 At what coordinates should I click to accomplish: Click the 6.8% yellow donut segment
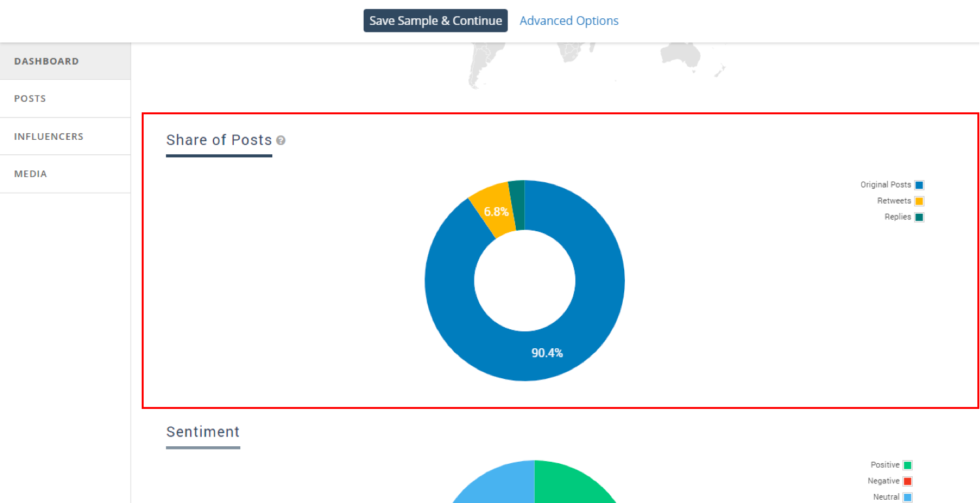pyautogui.click(x=492, y=209)
